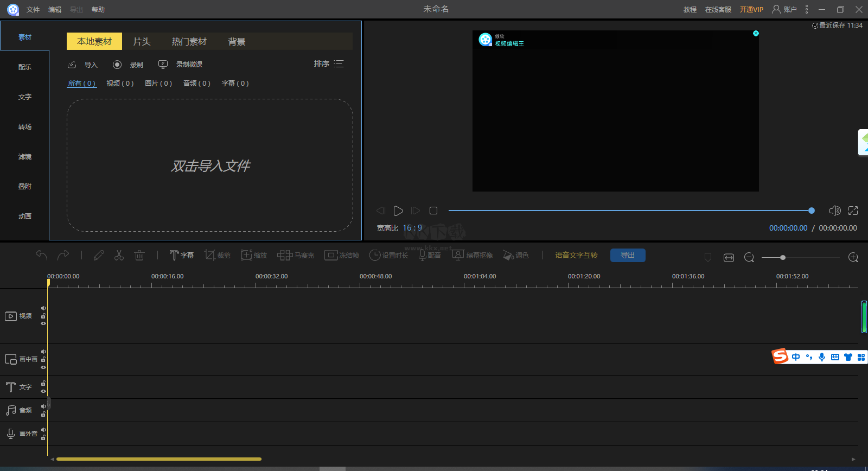The height and width of the screenshot is (471, 868).
Task: Open fullscreen preview icon
Action: [x=853, y=211]
